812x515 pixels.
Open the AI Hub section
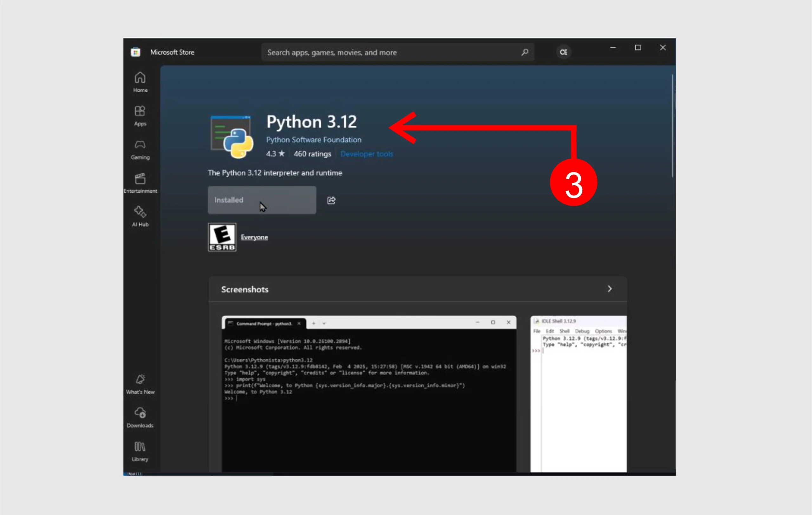click(x=140, y=216)
